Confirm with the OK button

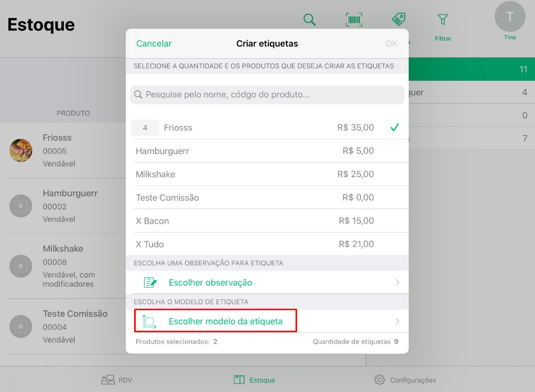(x=391, y=43)
